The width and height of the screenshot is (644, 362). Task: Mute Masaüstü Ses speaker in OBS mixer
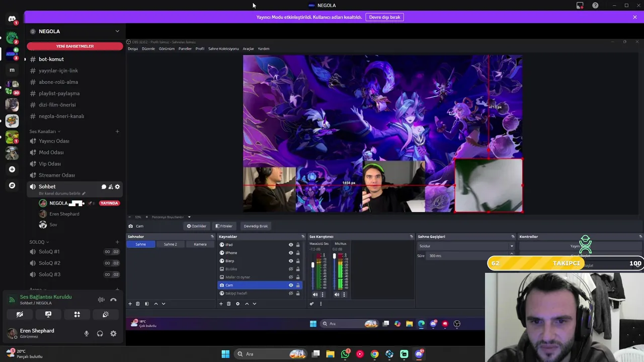(315, 295)
